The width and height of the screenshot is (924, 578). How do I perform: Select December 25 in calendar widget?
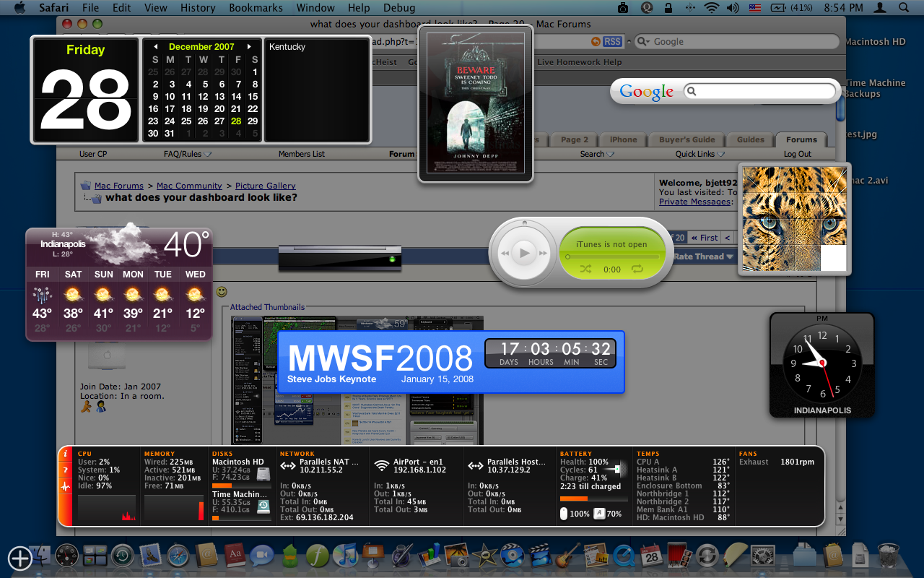point(186,121)
